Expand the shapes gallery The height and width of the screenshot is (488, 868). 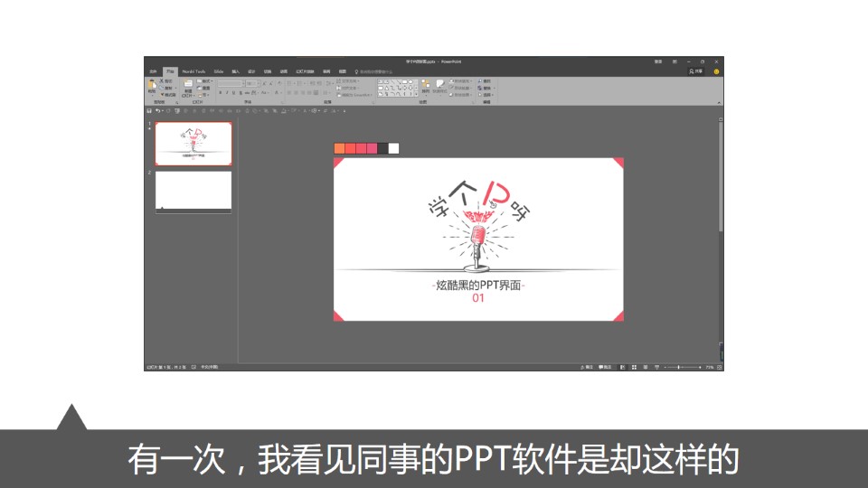coord(418,93)
